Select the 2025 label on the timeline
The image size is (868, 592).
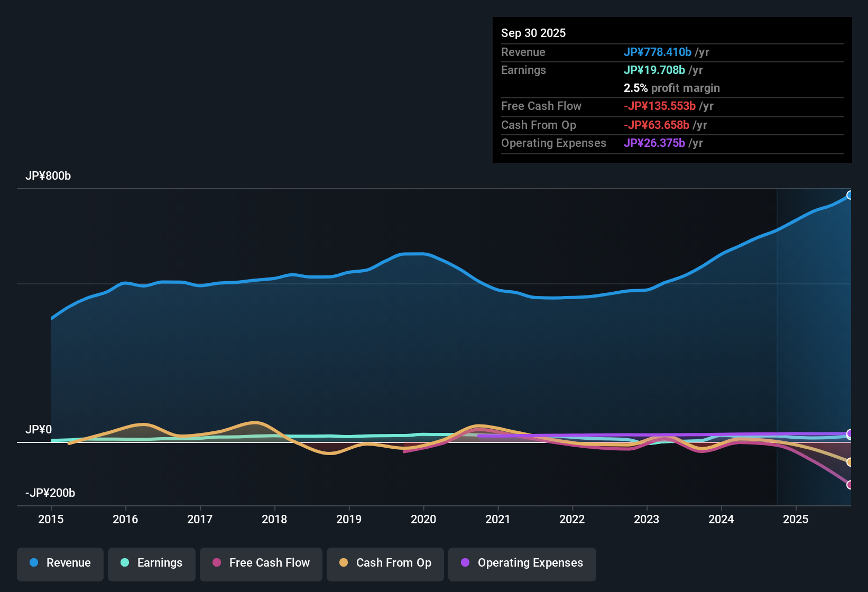[796, 520]
